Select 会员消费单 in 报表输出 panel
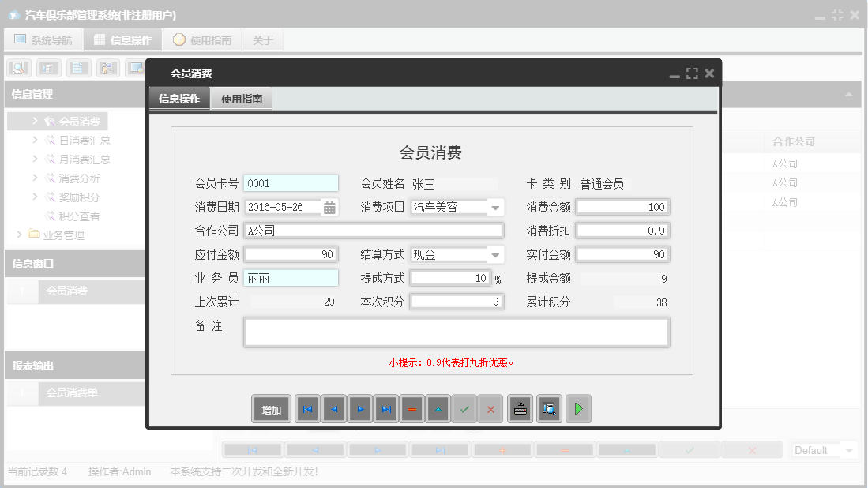 tap(73, 393)
